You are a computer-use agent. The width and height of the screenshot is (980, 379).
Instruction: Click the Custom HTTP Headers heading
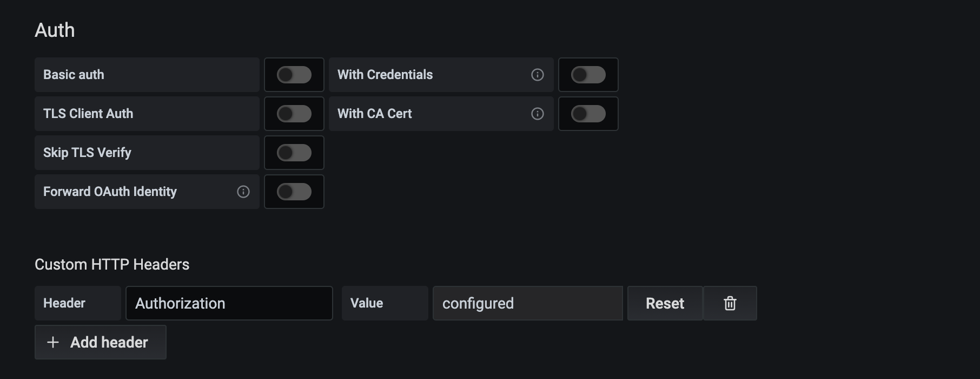coord(112,264)
